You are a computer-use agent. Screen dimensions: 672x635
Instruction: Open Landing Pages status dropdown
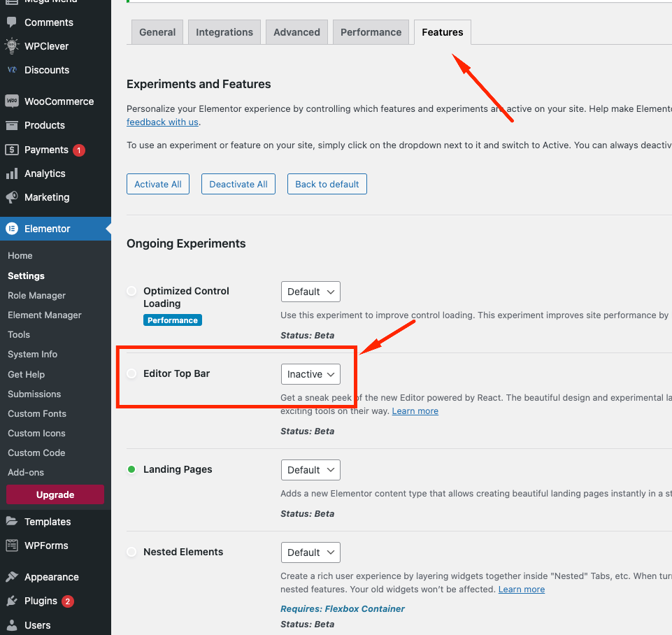(x=310, y=470)
